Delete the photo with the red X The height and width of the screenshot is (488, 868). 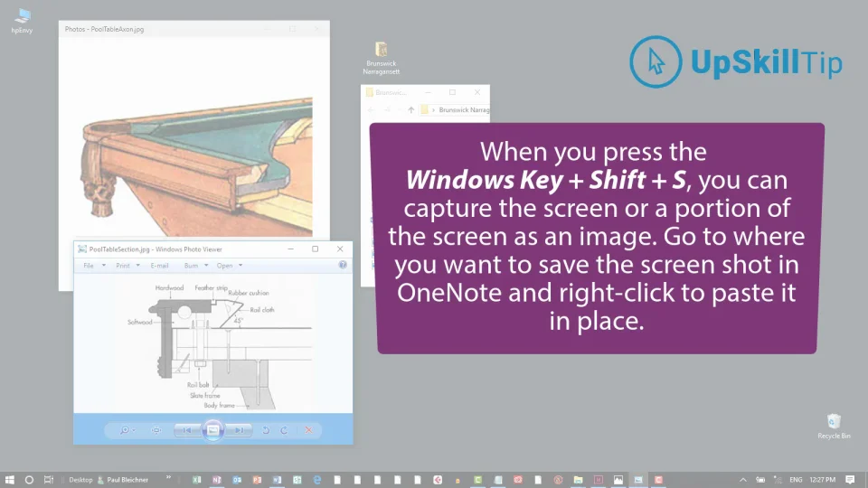tap(309, 430)
